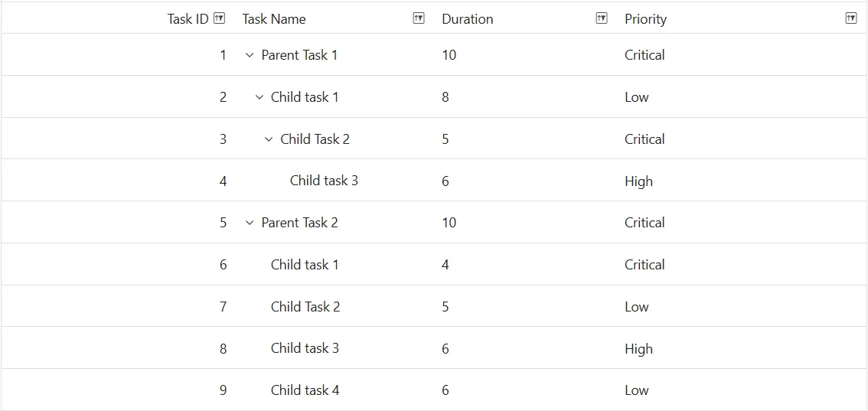Open the Task ID column menu icon
Viewport: 868px width, 411px height.
pyautogui.click(x=219, y=18)
